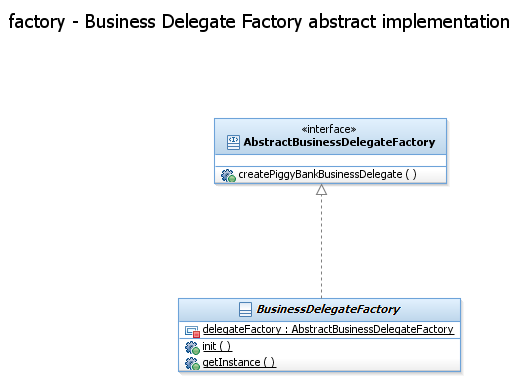Click the interface icon beside AbstractBusinessDelegateFactory
522x386 pixels.
pyautogui.click(x=233, y=142)
